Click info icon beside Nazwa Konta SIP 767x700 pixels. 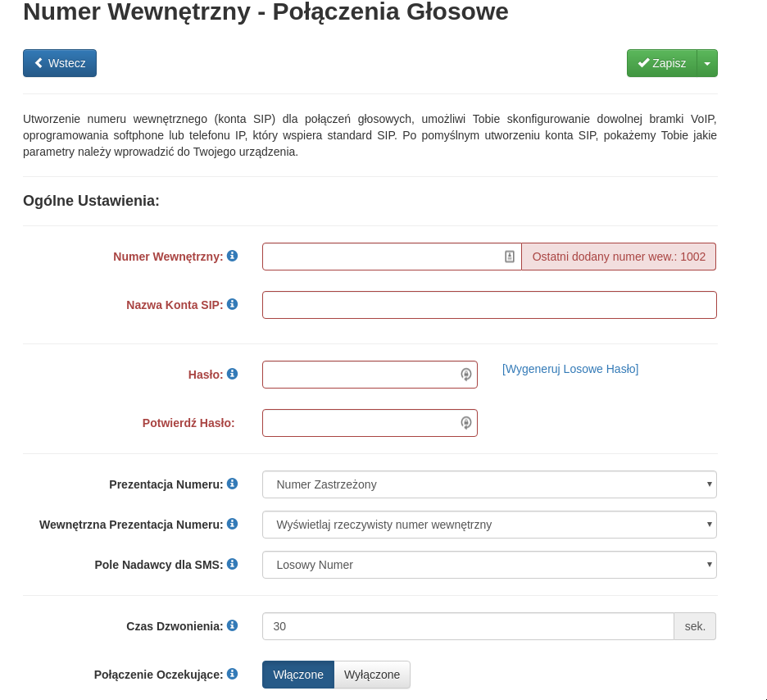pos(232,304)
